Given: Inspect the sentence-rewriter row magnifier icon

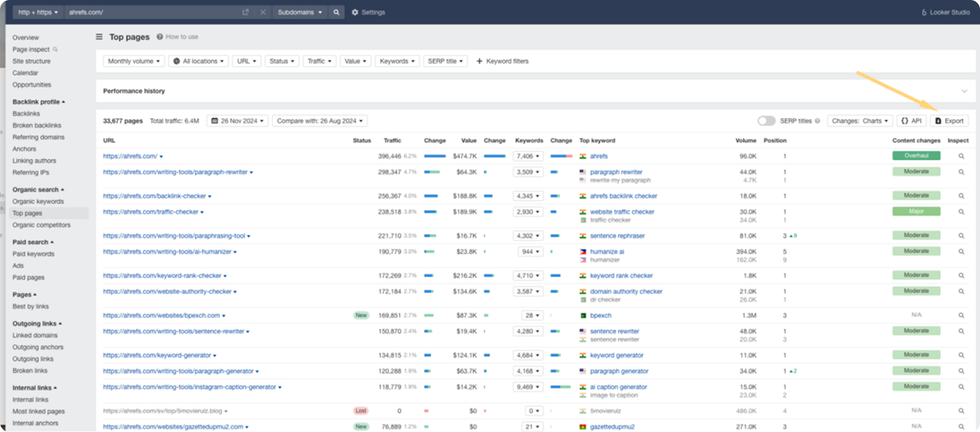Looking at the screenshot, I should pyautogui.click(x=961, y=331).
